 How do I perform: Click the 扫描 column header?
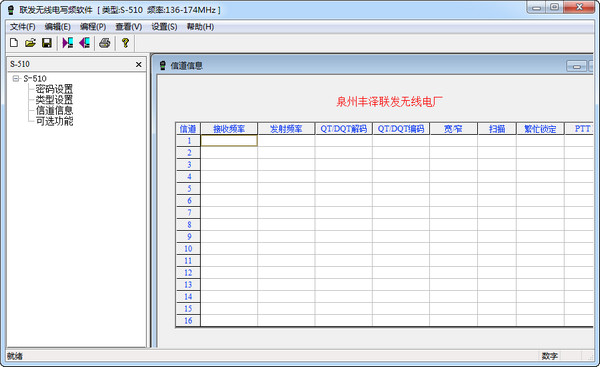[497, 129]
